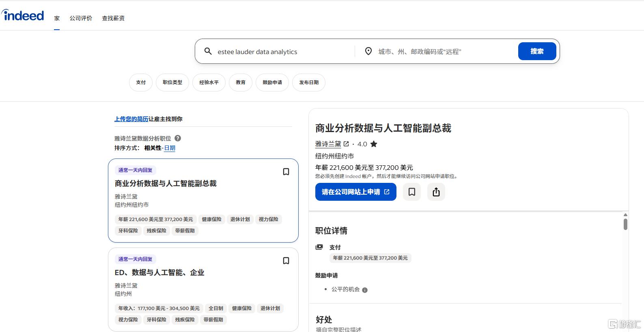
Task: Click info icon next to 公平的机会
Action: pyautogui.click(x=365, y=290)
